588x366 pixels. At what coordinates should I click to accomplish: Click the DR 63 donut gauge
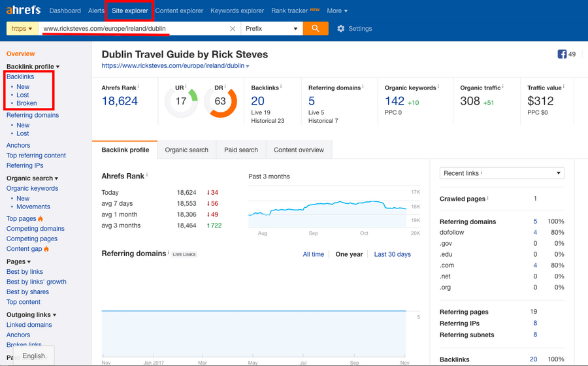pos(221,101)
